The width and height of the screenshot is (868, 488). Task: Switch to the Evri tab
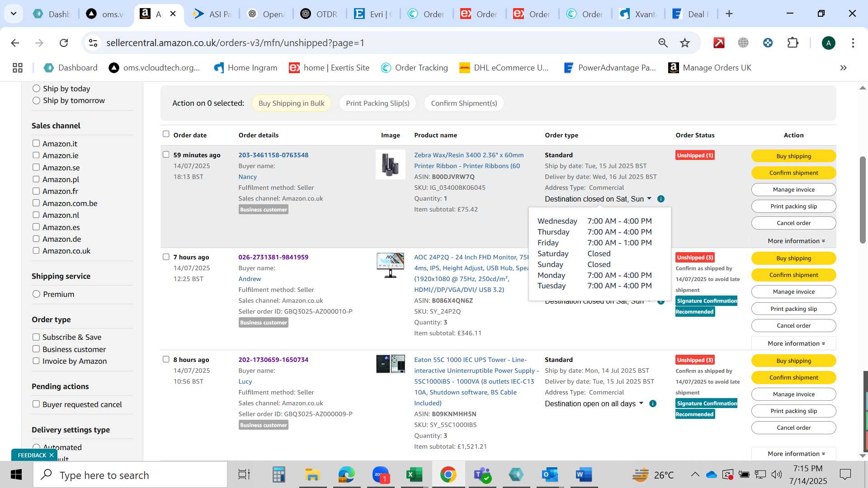[373, 14]
